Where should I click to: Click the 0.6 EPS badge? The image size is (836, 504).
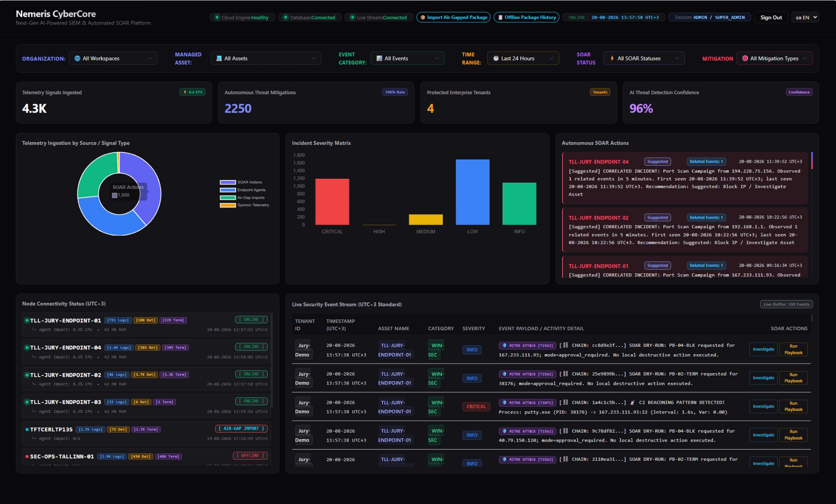[x=192, y=92]
